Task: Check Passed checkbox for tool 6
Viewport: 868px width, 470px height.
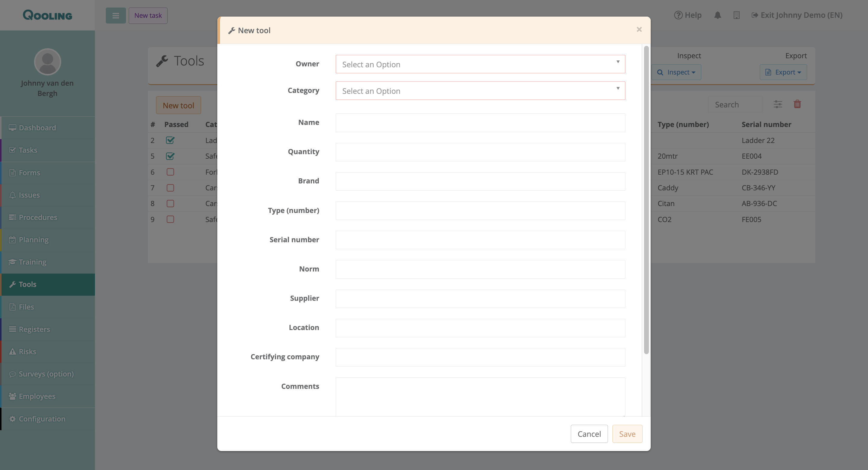Action: pyautogui.click(x=170, y=172)
